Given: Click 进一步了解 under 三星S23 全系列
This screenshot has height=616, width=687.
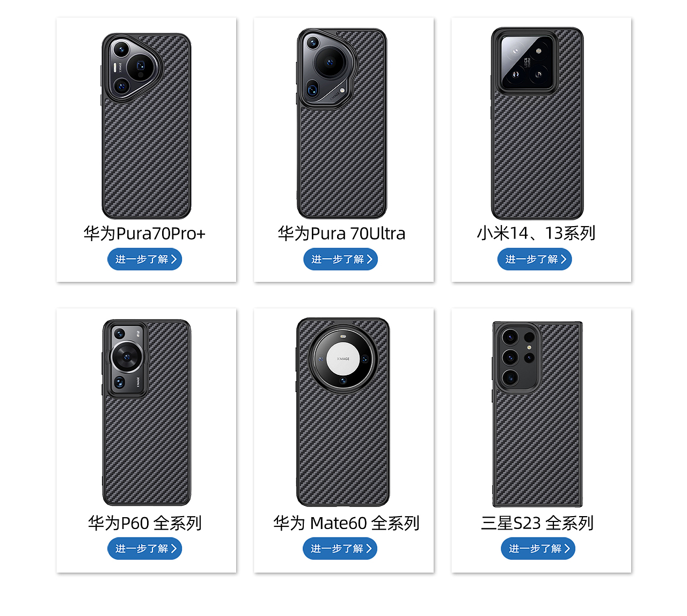Looking at the screenshot, I should (x=538, y=549).
